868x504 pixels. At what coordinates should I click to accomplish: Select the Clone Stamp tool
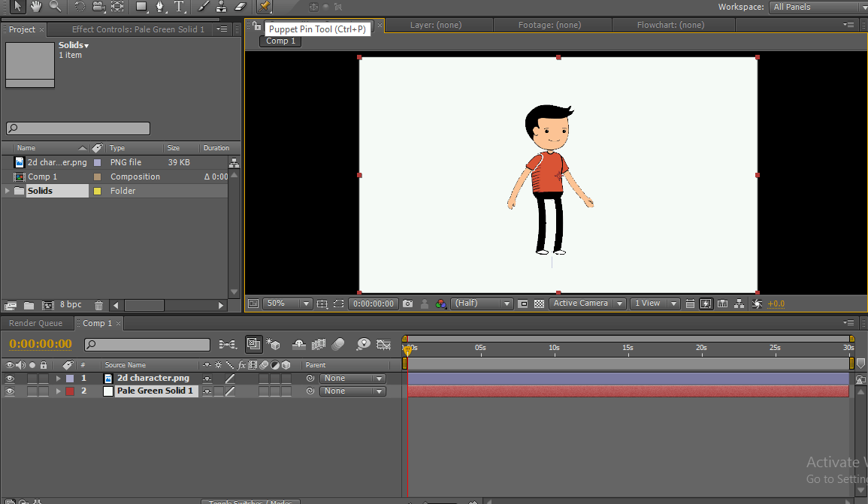(220, 8)
